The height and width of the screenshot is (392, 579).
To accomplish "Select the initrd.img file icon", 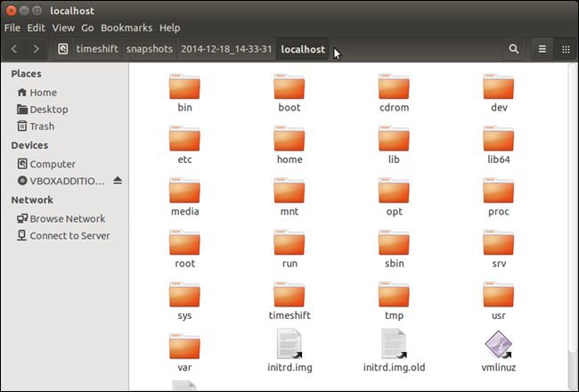I will coord(289,344).
